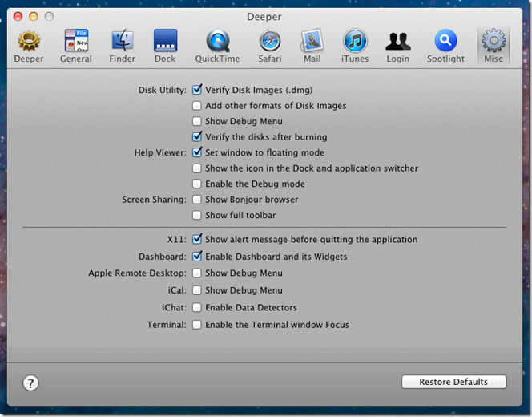The width and height of the screenshot is (532, 417).
Task: Enable iChat Data Detectors checkbox
Action: click(197, 307)
